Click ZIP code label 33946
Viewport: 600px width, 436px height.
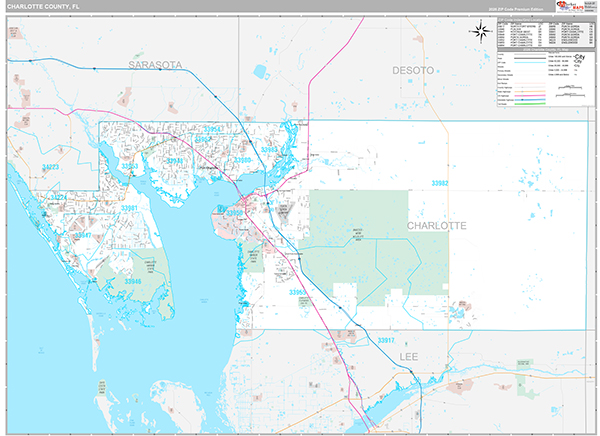click(x=133, y=282)
